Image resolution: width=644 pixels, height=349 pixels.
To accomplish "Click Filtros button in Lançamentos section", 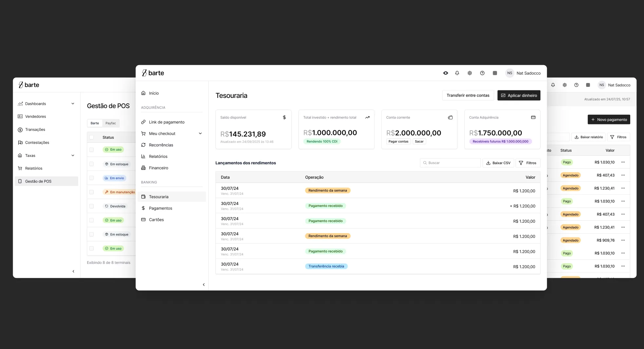I will pyautogui.click(x=528, y=163).
